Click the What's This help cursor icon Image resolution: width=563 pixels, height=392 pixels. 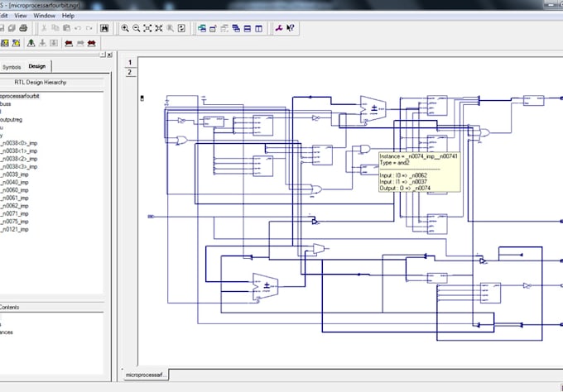pyautogui.click(x=291, y=28)
